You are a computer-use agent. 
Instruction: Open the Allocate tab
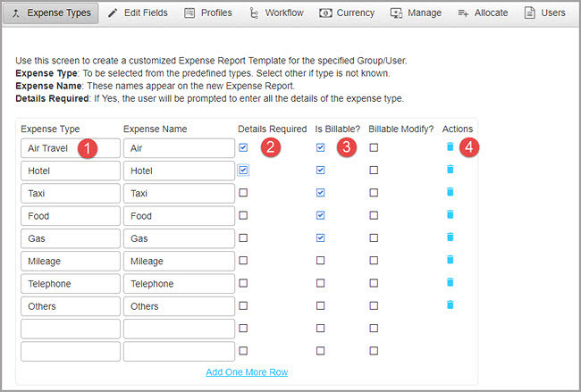(483, 13)
